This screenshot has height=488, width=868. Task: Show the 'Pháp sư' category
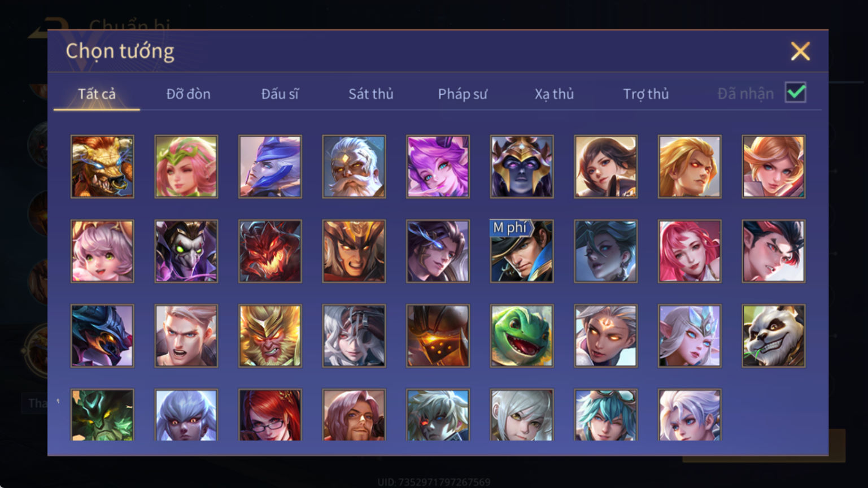tap(463, 94)
